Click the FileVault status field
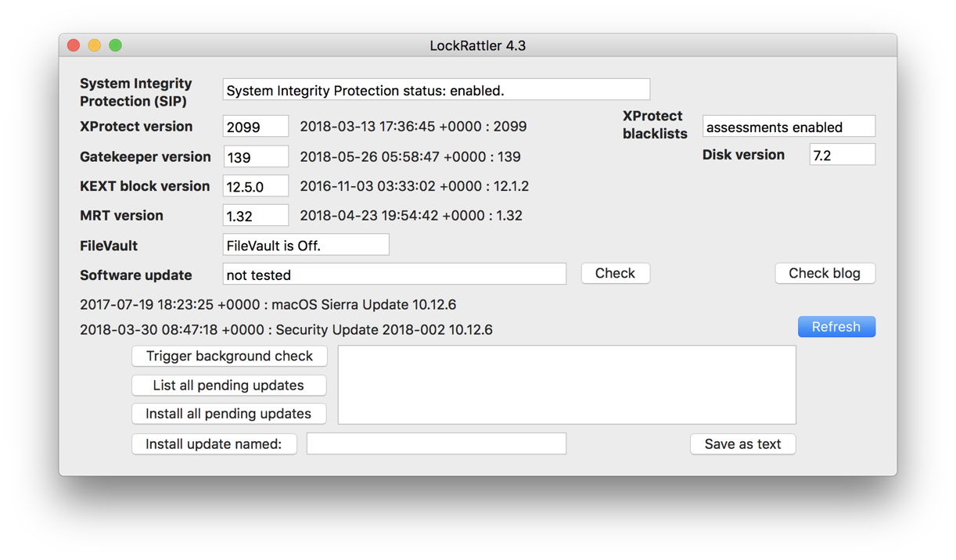 (306, 245)
